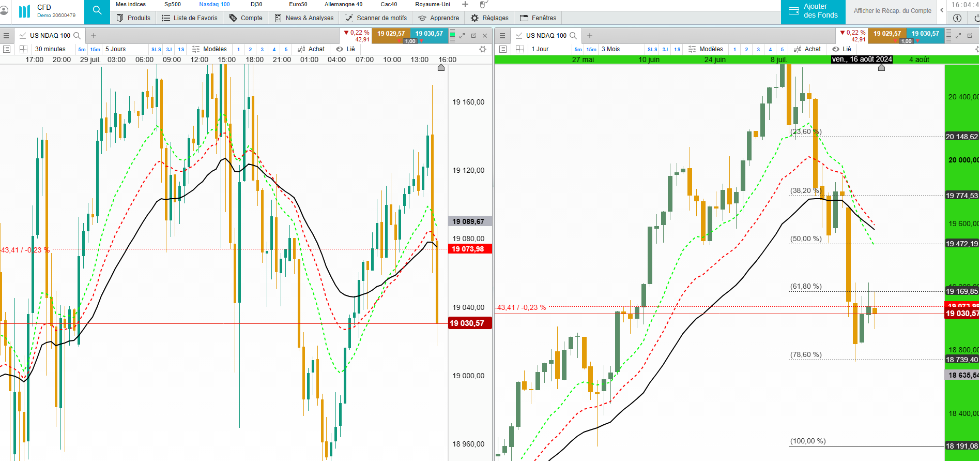Open the chart layout grid icon in right chart
The height and width of the screenshot is (461, 980).
coord(519,49)
